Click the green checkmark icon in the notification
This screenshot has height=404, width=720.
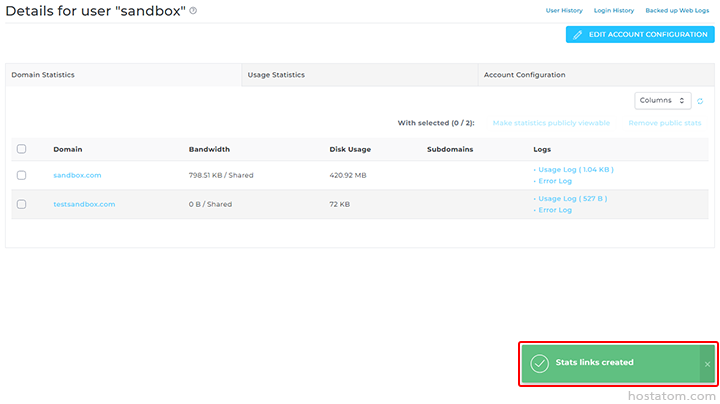coord(539,363)
